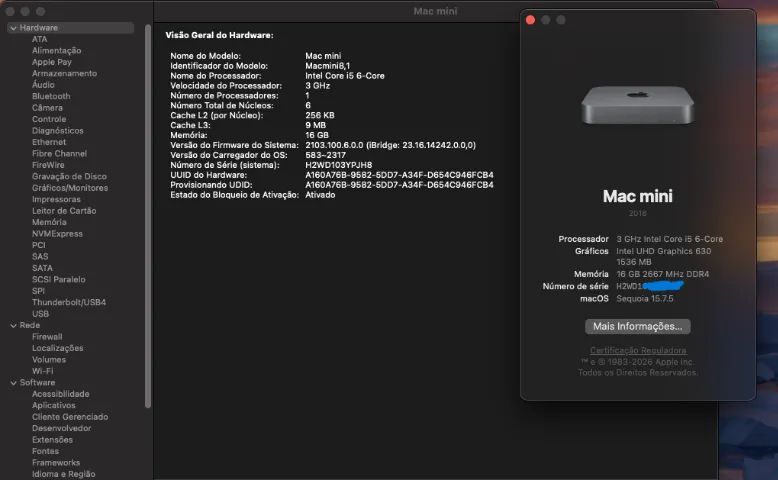
Task: Select Alimentação in the sidebar
Action: click(x=57, y=51)
